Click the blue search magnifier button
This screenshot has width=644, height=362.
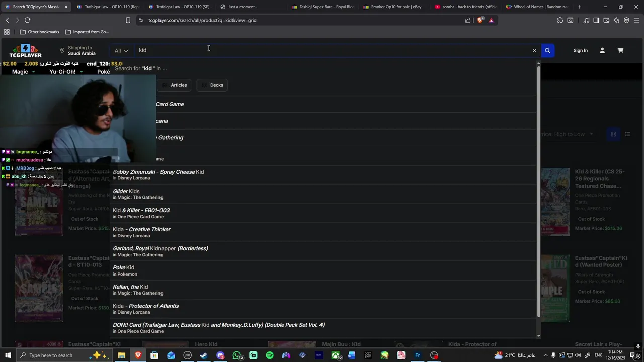coord(547,50)
